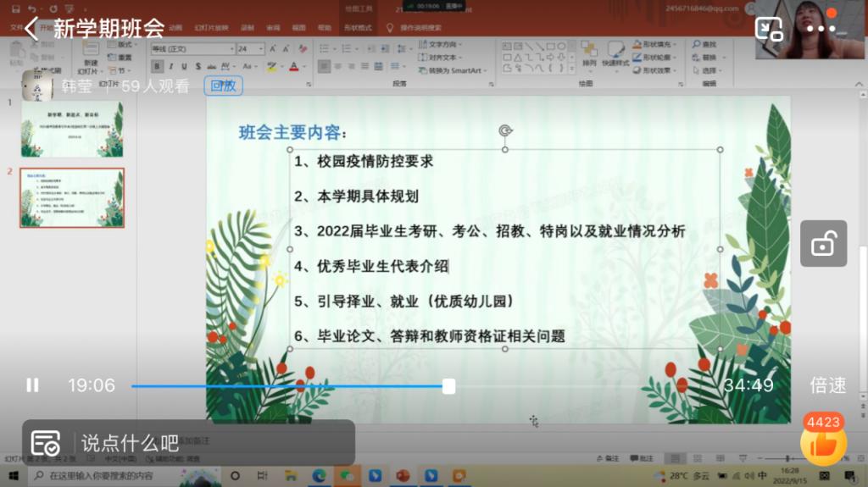Toggle the screen lock button
This screenshot has height=487, width=868.
pyautogui.click(x=825, y=245)
